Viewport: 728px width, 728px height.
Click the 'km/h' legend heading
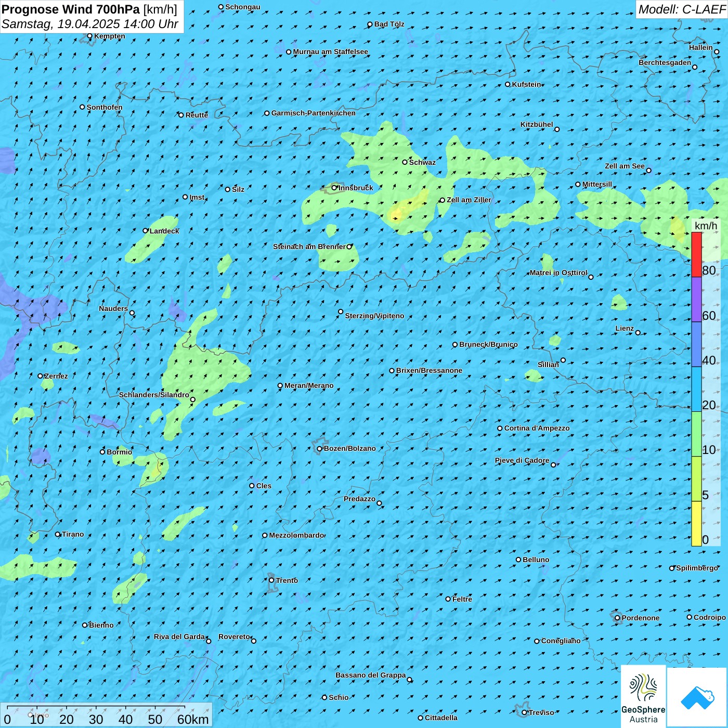tap(706, 226)
